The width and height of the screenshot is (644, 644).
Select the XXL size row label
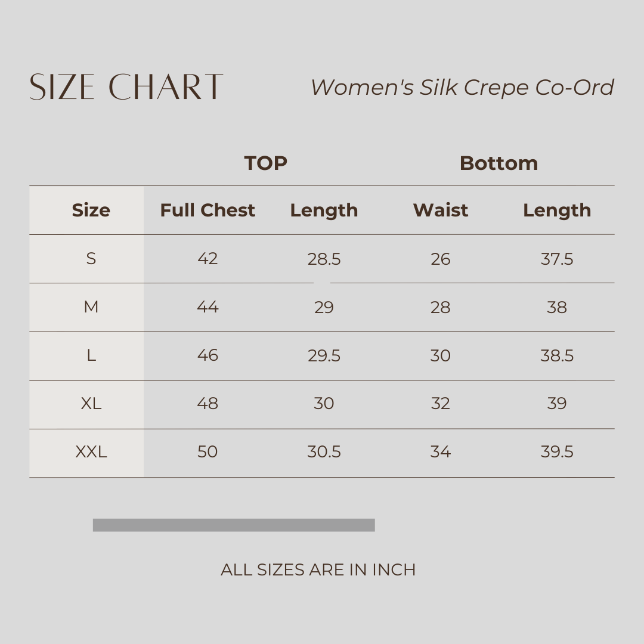click(x=91, y=452)
